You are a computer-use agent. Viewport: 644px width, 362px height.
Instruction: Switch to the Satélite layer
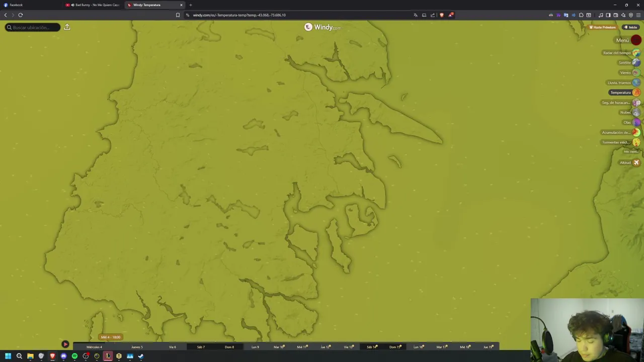point(629,63)
